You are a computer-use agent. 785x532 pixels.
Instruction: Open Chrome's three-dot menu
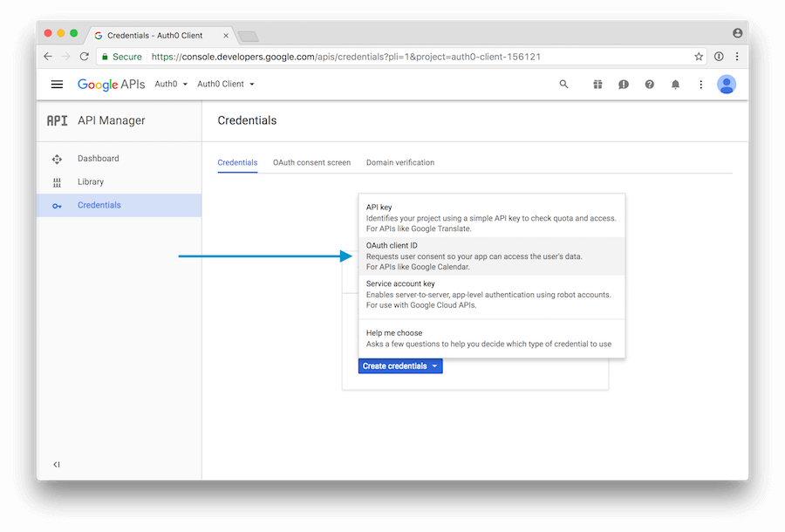point(737,57)
